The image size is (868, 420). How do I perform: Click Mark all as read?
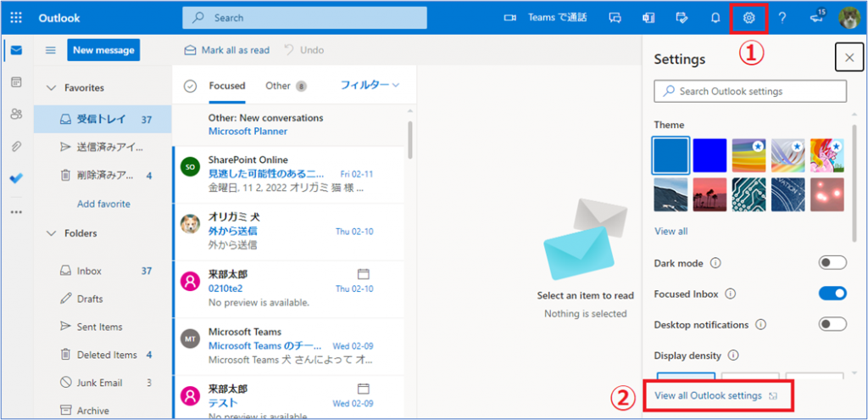pos(227,50)
